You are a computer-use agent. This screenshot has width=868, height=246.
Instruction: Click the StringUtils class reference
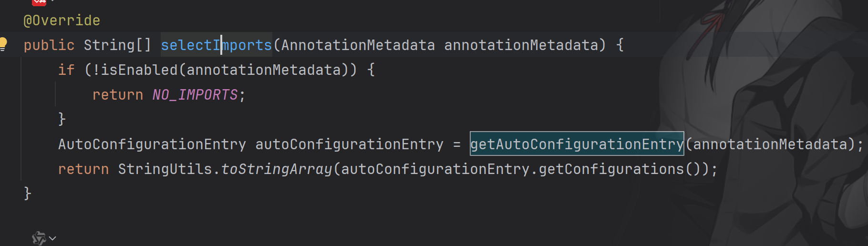(x=165, y=169)
